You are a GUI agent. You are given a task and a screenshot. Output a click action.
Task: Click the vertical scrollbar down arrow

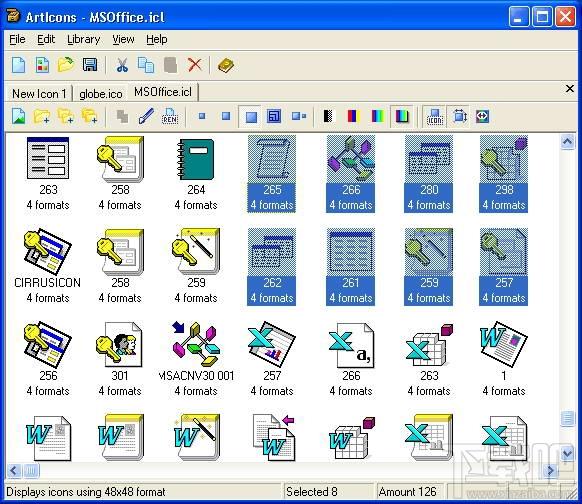point(568,454)
